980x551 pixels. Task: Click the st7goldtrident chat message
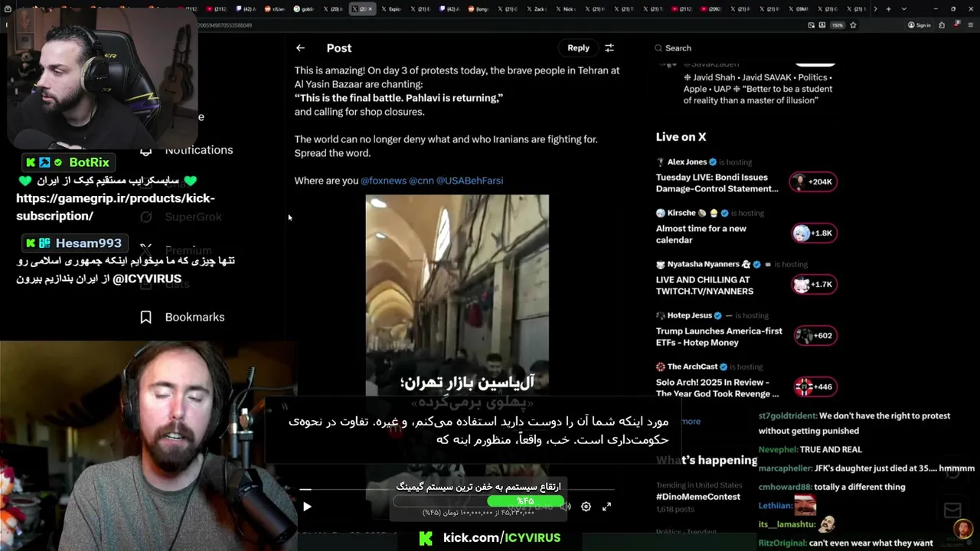pos(854,423)
